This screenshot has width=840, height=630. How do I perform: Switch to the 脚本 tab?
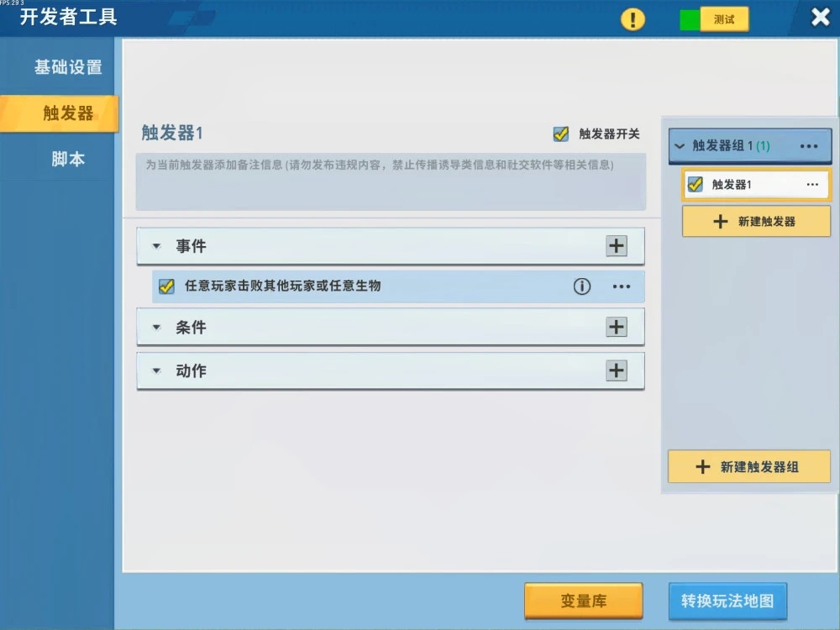(67, 158)
